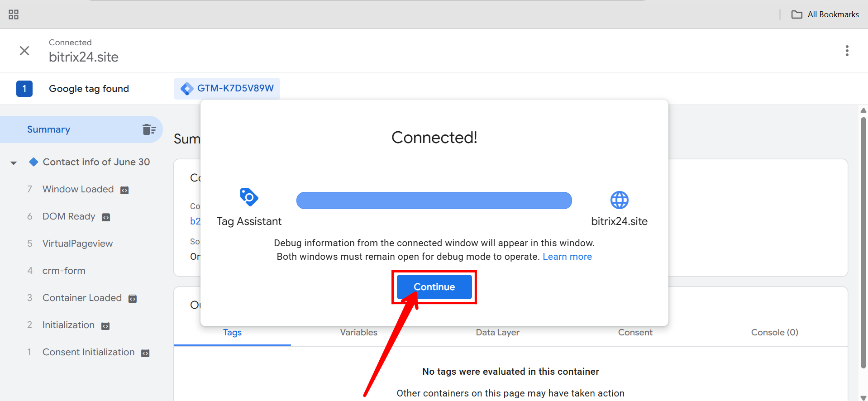This screenshot has width=868, height=401.
Task: Click the code icon beside Consent Initialization
Action: [145, 353]
